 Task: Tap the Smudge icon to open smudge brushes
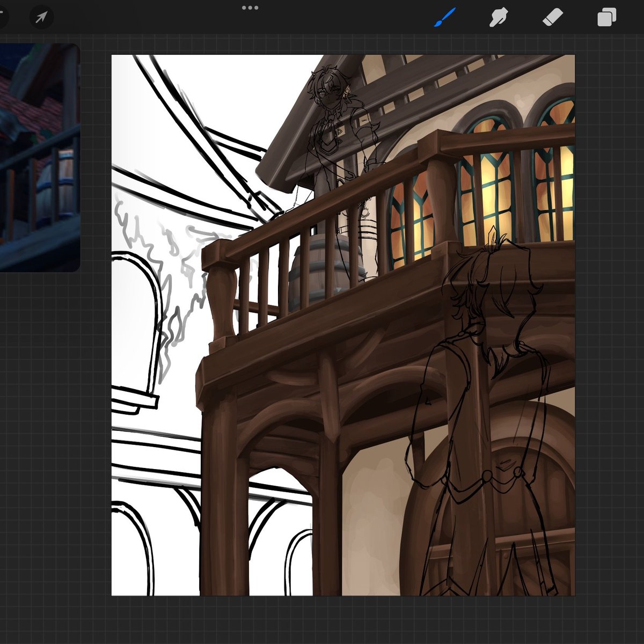[x=500, y=17]
